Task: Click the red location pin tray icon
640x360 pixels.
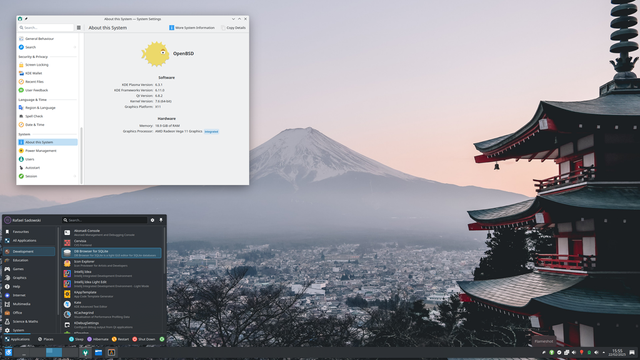Action: tap(581, 352)
